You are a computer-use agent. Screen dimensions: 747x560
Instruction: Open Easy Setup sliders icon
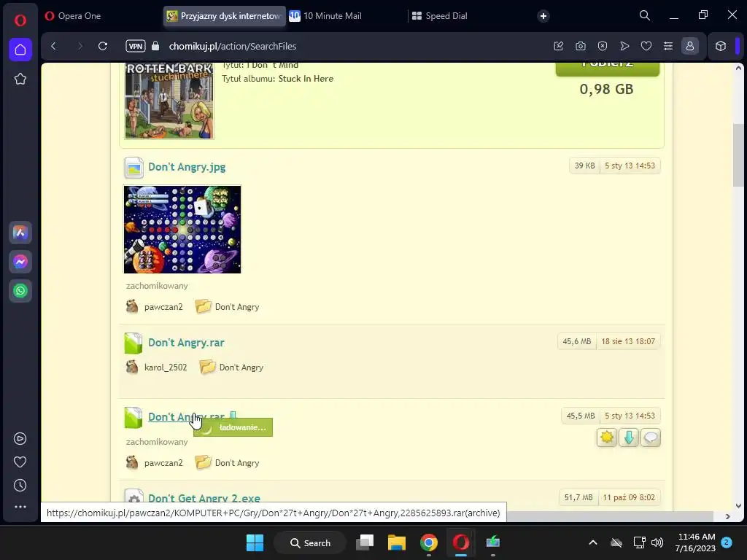(668, 46)
